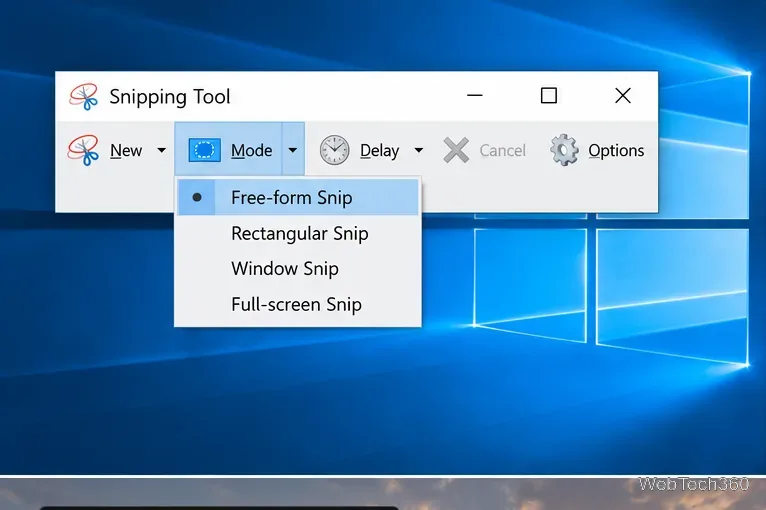This screenshot has height=510, width=766.
Task: Click the Mode free-form snip icon
Action: tap(205, 150)
